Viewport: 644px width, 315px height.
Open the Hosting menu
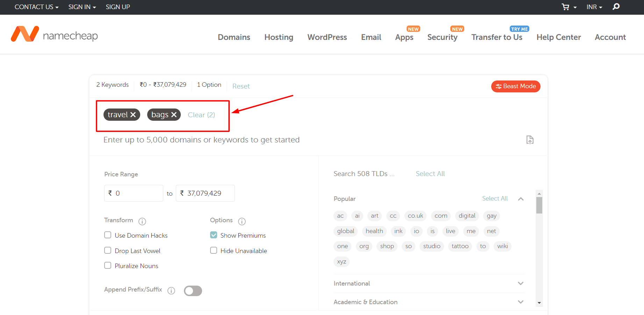coord(279,37)
